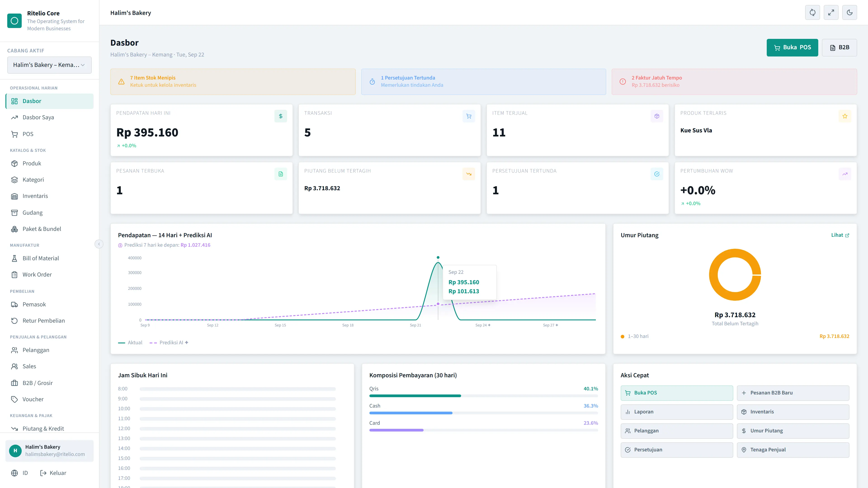The height and width of the screenshot is (488, 868).
Task: Open Tenaga Penjual quick action
Action: click(x=793, y=450)
